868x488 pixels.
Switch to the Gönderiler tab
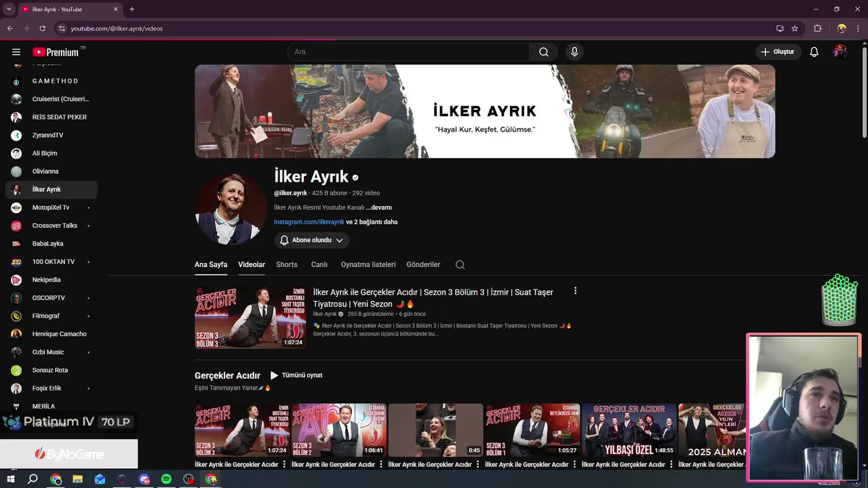click(423, 264)
